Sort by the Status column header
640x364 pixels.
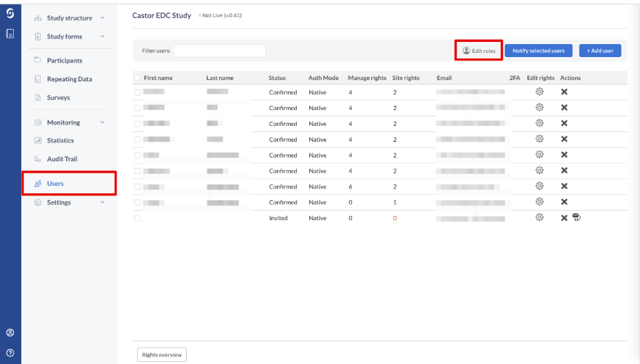(x=277, y=78)
